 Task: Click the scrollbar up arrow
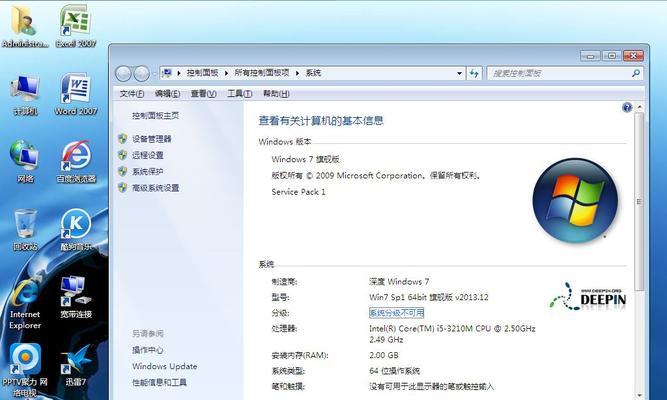[x=639, y=107]
